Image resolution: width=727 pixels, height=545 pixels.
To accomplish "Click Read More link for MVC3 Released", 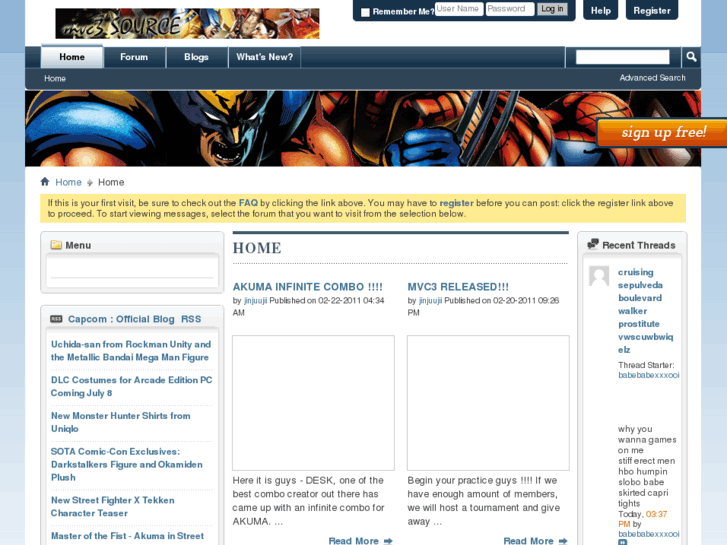I will click(528, 541).
